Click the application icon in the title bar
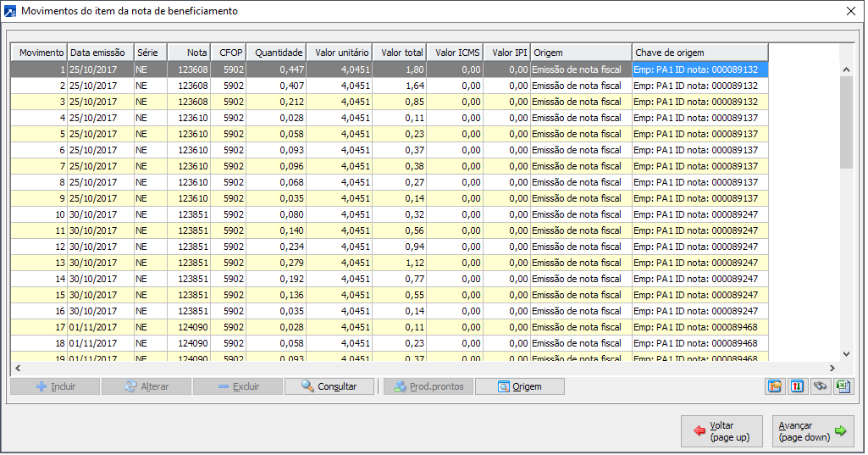Viewport: 868px width, 455px height. (x=10, y=11)
